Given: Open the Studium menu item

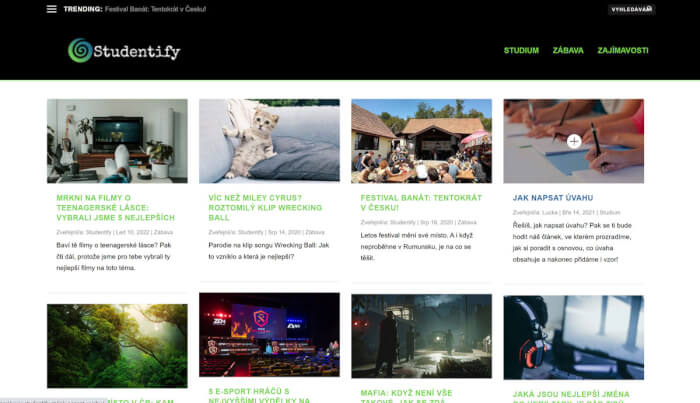Looking at the screenshot, I should (521, 50).
